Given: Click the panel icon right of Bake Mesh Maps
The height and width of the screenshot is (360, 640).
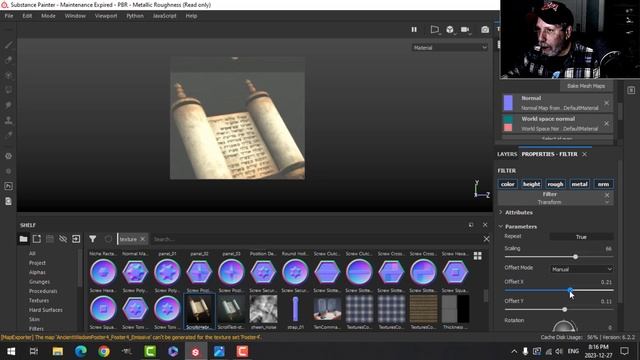Looking at the screenshot, I should pos(631,90).
